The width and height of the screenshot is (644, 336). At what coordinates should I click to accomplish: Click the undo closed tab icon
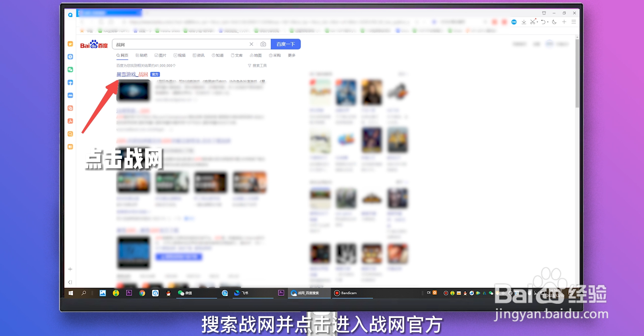[x=543, y=22]
